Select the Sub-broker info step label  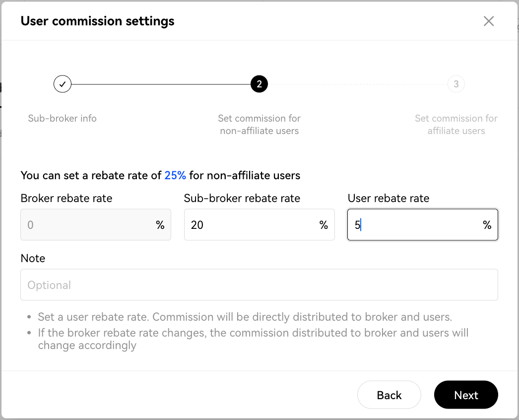(x=63, y=119)
